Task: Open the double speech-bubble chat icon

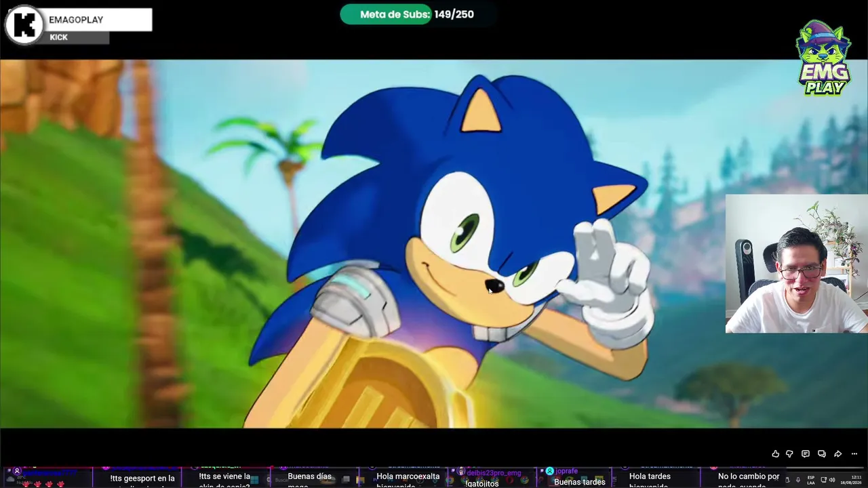Action: [x=821, y=454]
